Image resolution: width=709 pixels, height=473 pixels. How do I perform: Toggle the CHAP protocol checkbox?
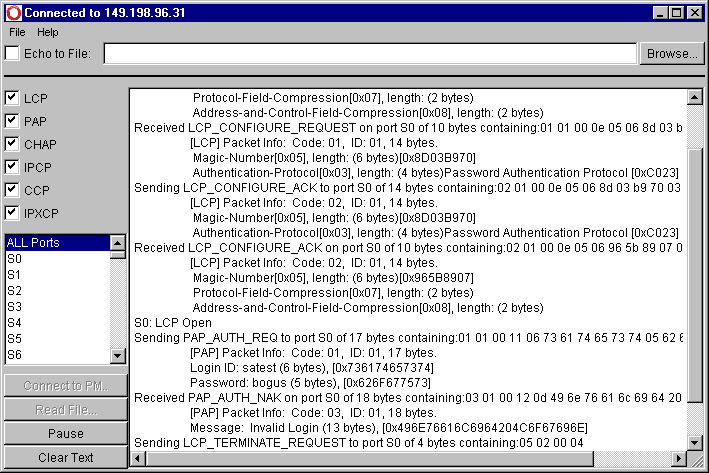click(x=12, y=144)
